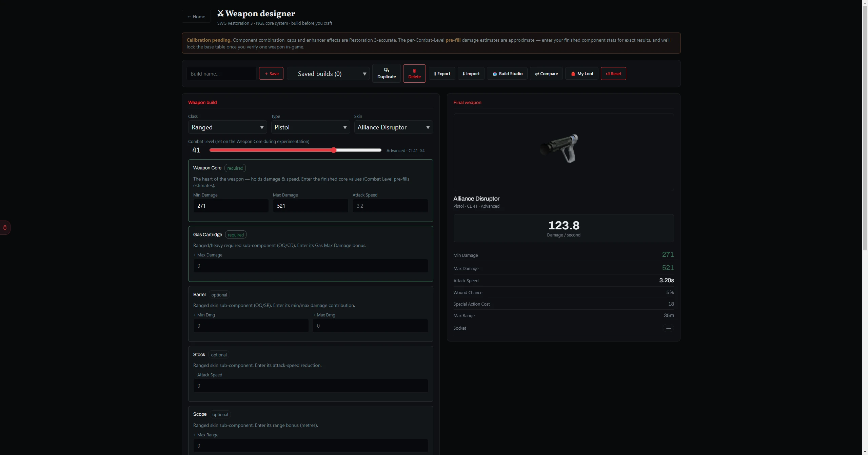Click in the Build name field
Screen dimensions: 868x455
pyautogui.click(x=221, y=74)
